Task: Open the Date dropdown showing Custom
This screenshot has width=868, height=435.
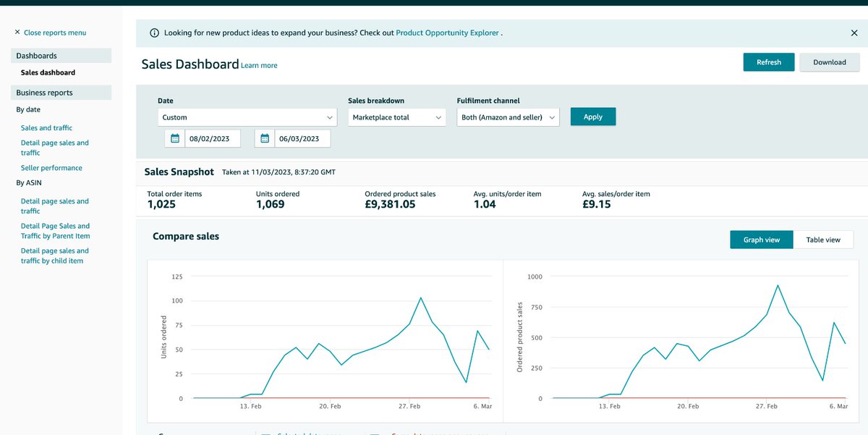Action: 247,117
